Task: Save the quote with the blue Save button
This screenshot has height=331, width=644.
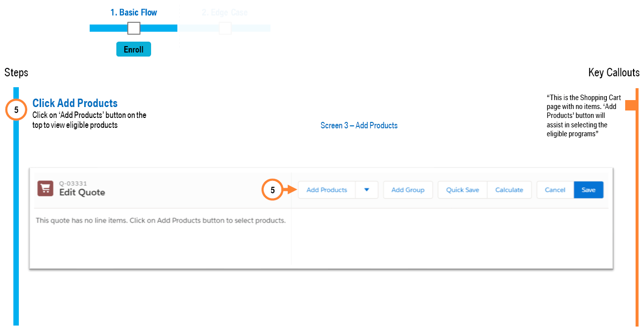Action: coord(589,190)
